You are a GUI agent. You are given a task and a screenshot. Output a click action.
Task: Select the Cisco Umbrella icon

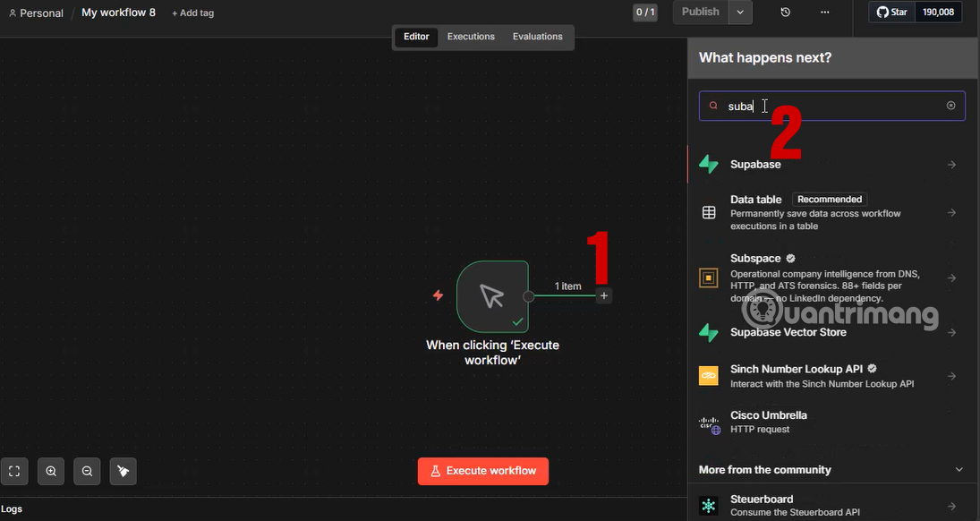click(709, 424)
